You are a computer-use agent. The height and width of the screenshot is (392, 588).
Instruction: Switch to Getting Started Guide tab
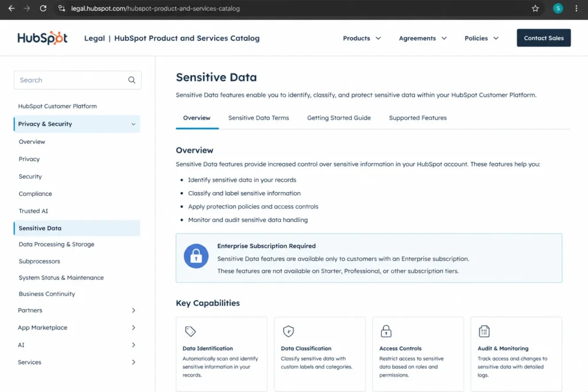point(339,118)
